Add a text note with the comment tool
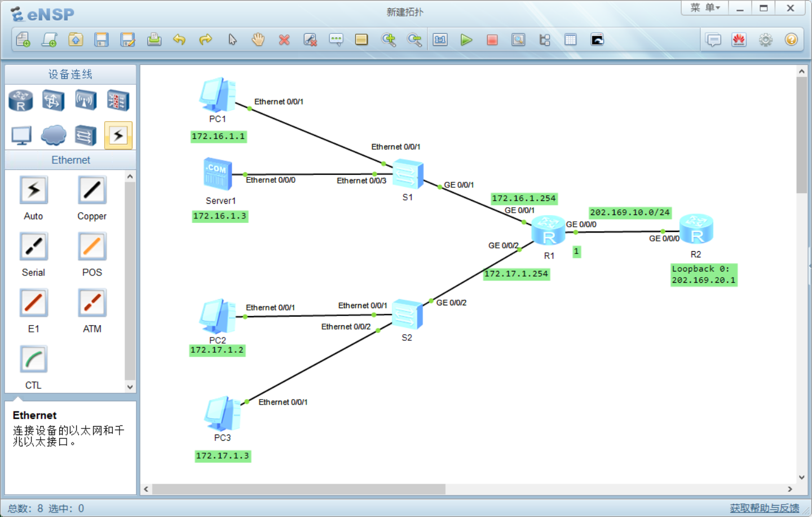 (336, 40)
